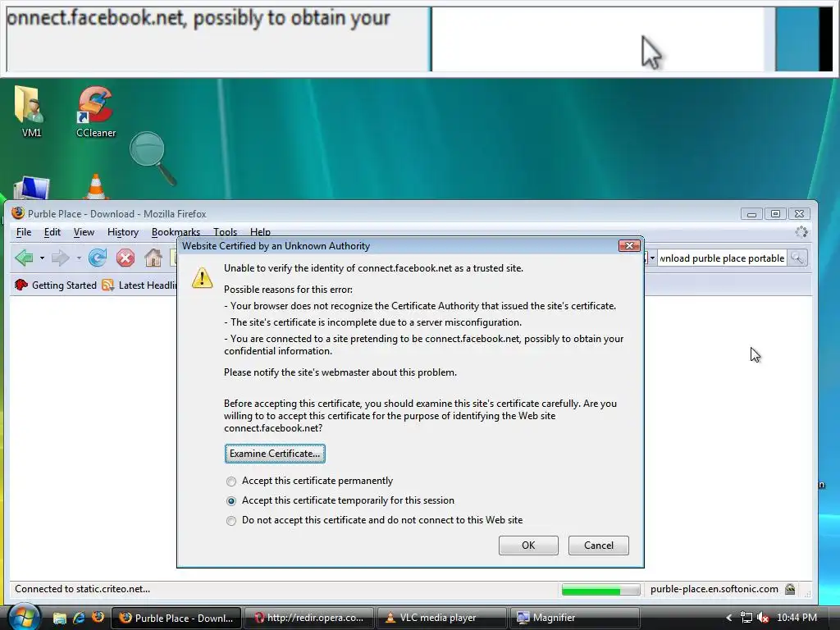Viewport: 840px width, 630px height.
Task: Open Back button history dropdown arrow
Action: 42,258
